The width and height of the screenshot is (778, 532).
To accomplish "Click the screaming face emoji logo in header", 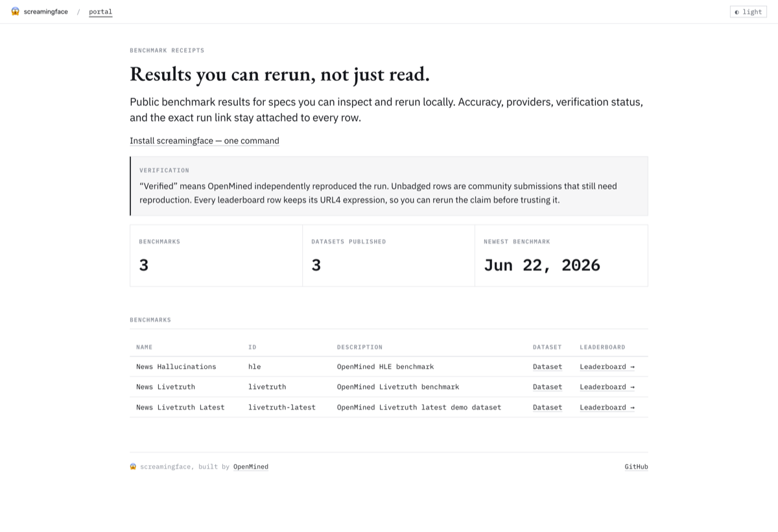I will (x=16, y=12).
